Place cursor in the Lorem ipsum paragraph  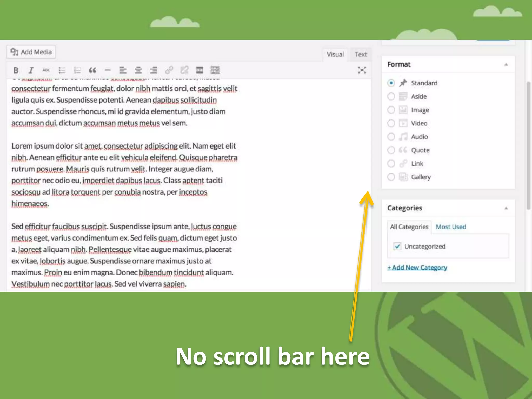click(124, 175)
